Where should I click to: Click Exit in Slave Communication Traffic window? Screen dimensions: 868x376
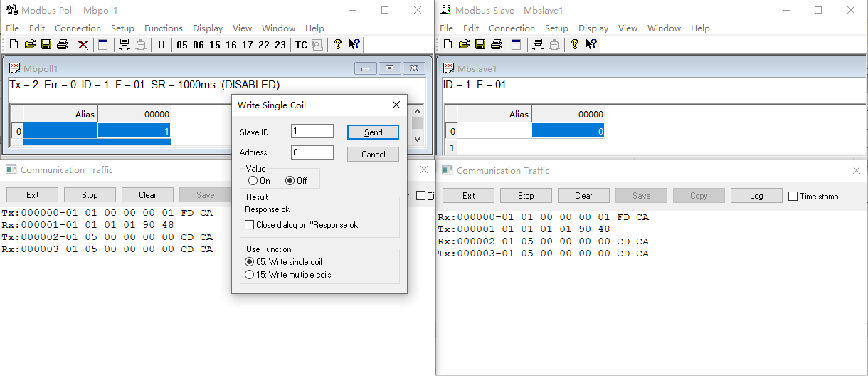pos(468,196)
